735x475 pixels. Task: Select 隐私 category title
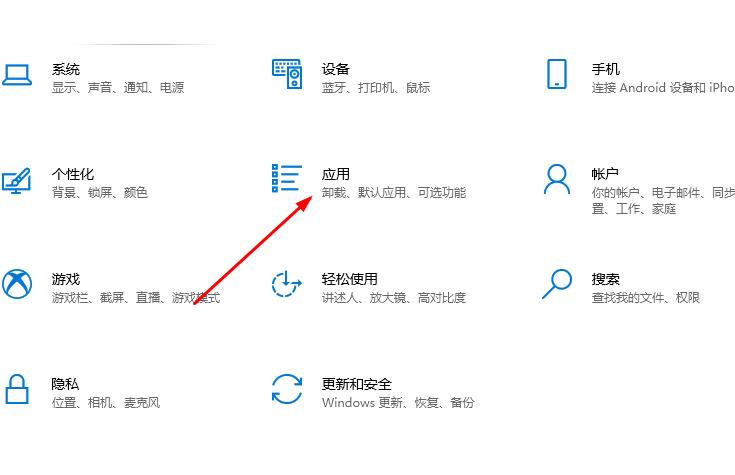(66, 384)
